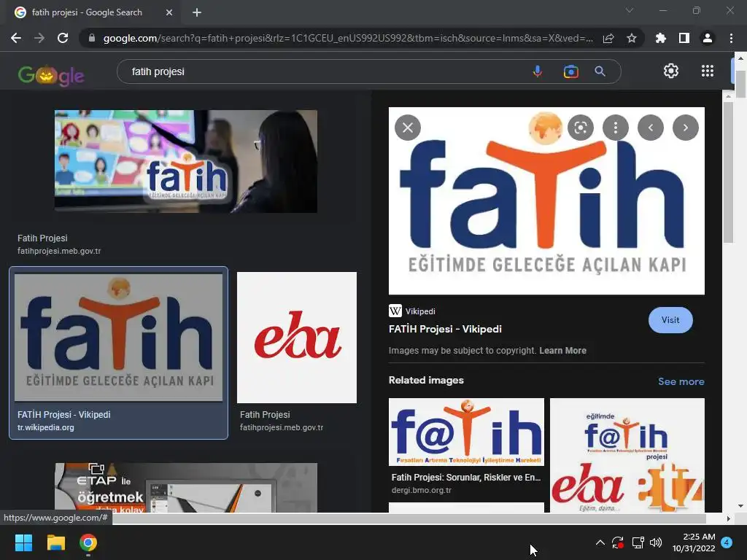The height and width of the screenshot is (560, 747).
Task: Show previous image in preview
Action: [x=651, y=128]
